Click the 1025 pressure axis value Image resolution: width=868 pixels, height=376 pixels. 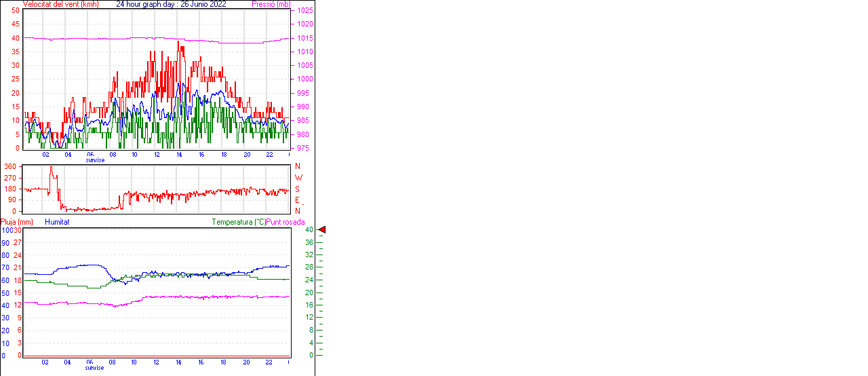pos(304,11)
